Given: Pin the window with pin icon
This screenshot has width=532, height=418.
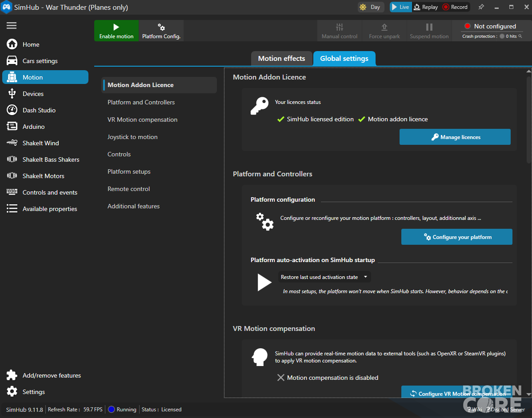Looking at the screenshot, I should 481,7.
